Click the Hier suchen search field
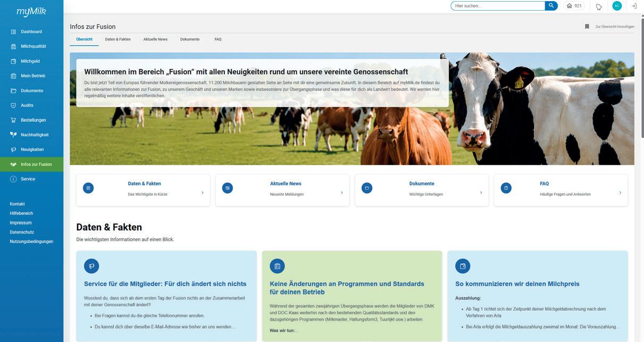Screen dimensions: 644x342 pyautogui.click(x=498, y=6)
